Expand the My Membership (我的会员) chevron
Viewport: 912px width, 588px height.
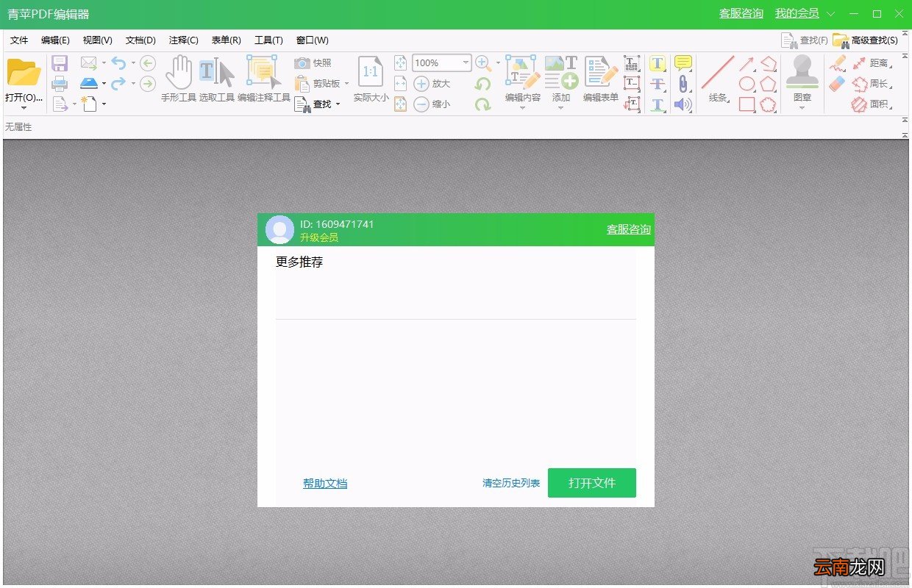click(x=831, y=14)
